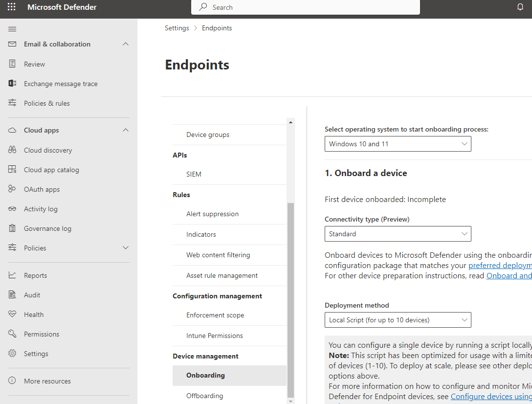
Task: Click the Exchange message trace icon
Action: click(12, 83)
